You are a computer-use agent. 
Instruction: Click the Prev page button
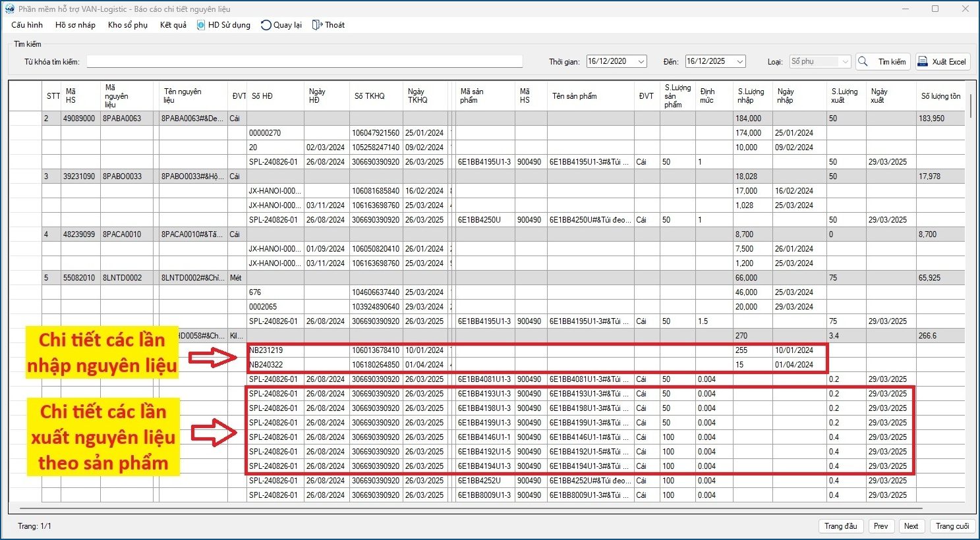point(880,526)
